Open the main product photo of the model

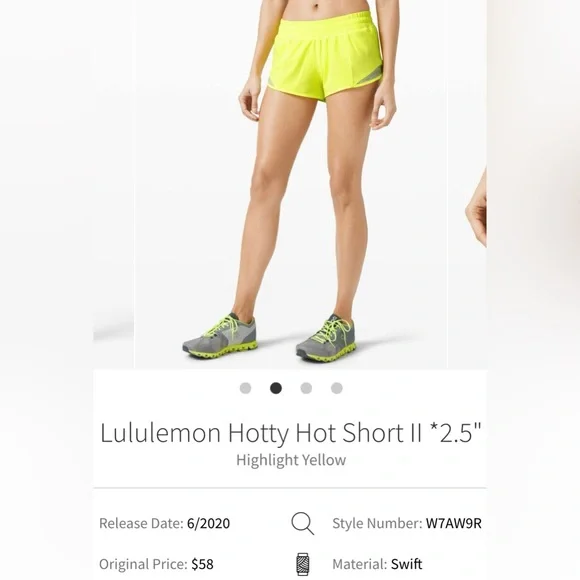290,184
